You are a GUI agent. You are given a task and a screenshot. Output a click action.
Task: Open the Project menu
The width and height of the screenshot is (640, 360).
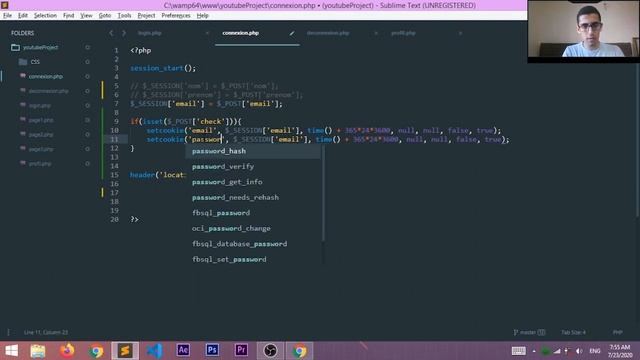(x=146, y=16)
